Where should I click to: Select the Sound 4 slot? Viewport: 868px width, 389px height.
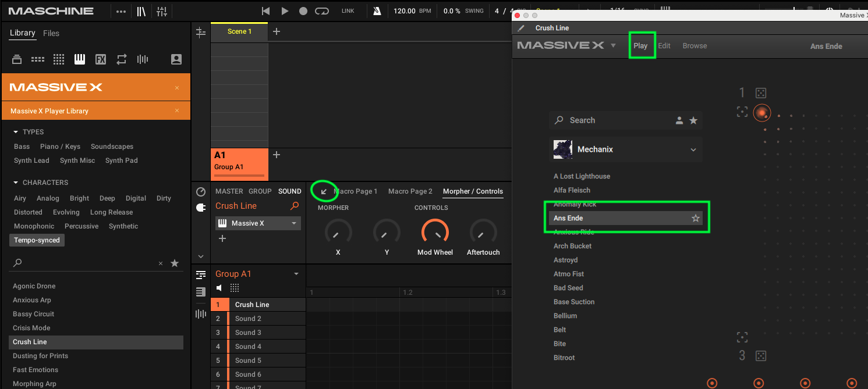coord(258,347)
